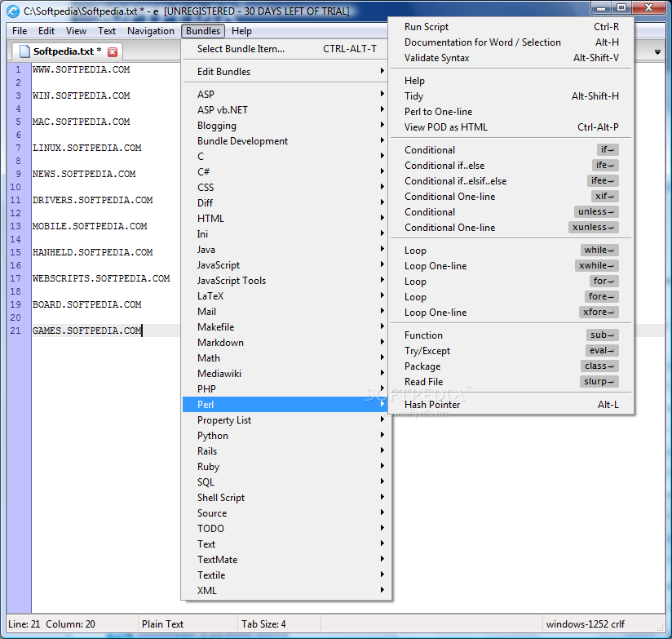Open the TextMate bundle
The height and width of the screenshot is (639, 672).
(286, 560)
